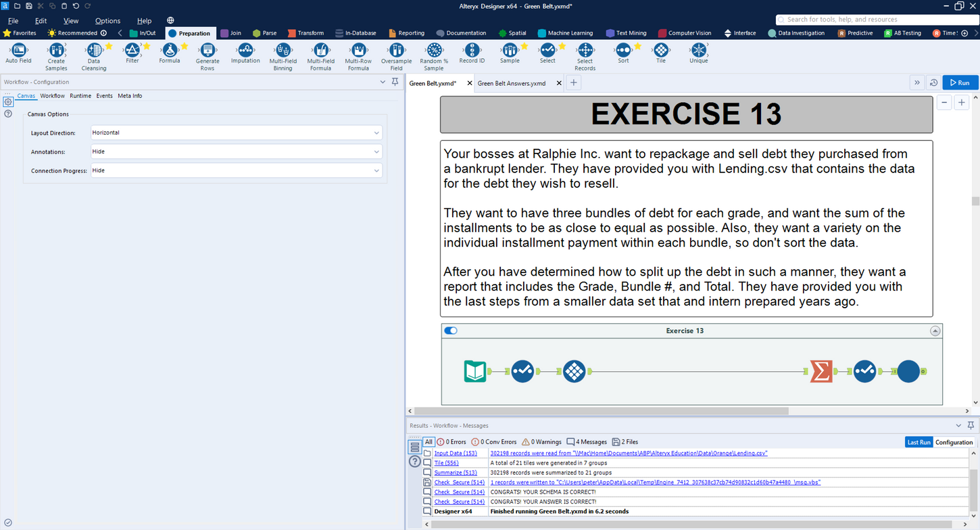The width and height of the screenshot is (980, 530).
Task: Open the Lending.csv records path link
Action: click(629, 454)
